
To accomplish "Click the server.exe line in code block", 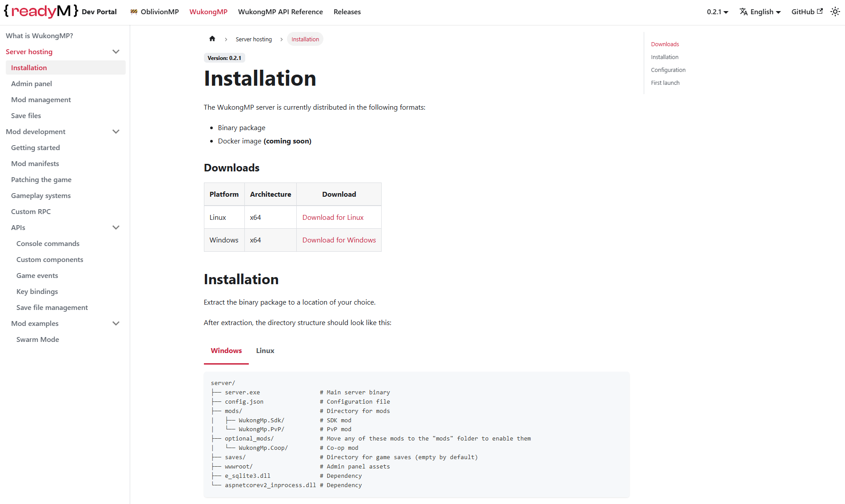I will tap(300, 393).
